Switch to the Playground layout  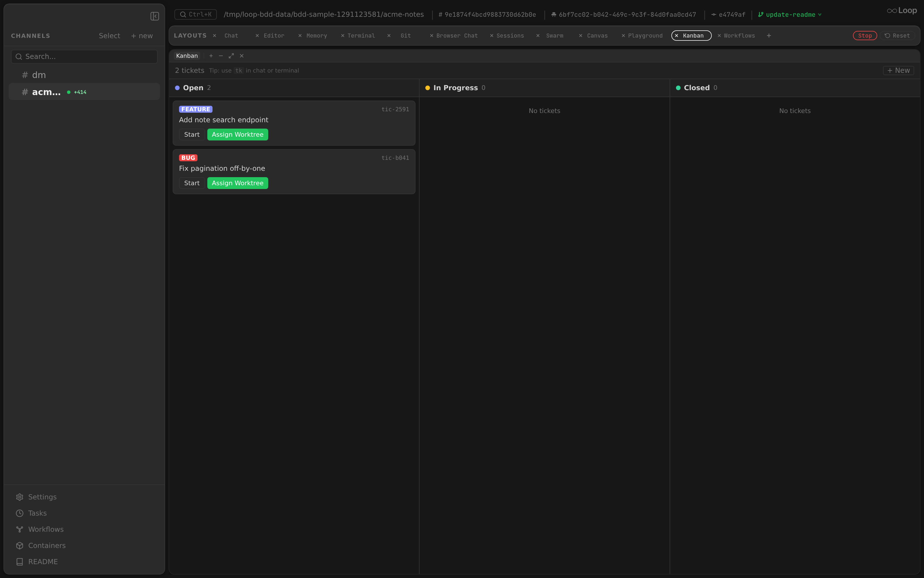(x=645, y=36)
